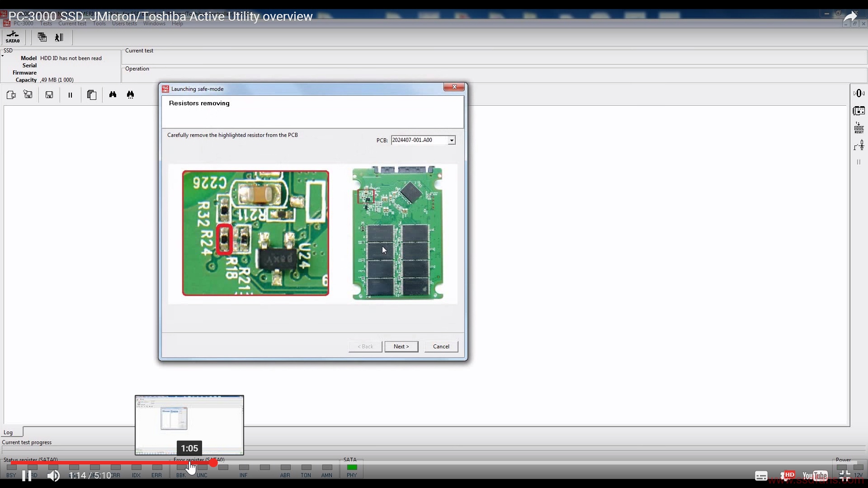Image resolution: width=868 pixels, height=488 pixels.
Task: Click the right sidebar probe icon
Action: (x=859, y=145)
